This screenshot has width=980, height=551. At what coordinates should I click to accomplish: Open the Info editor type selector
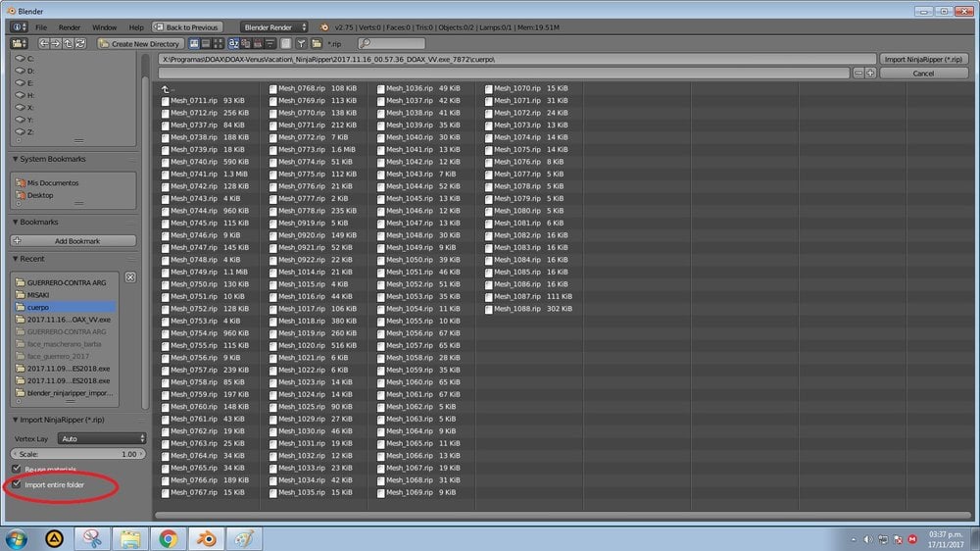[19, 27]
